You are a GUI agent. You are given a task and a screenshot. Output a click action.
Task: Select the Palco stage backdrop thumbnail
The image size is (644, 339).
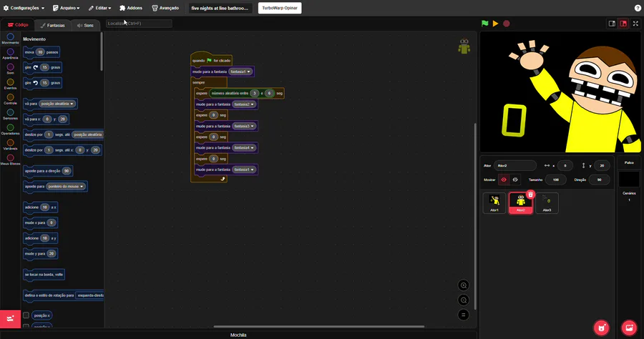tap(629, 180)
